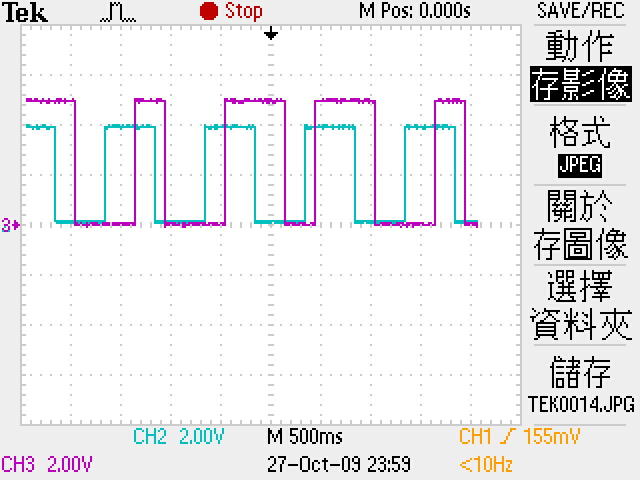Open the 關於存圖像 menu item
640x480 pixels.
[580, 225]
